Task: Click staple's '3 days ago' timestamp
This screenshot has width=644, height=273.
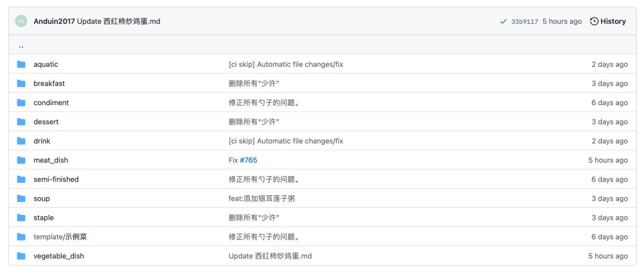Action: coord(609,217)
